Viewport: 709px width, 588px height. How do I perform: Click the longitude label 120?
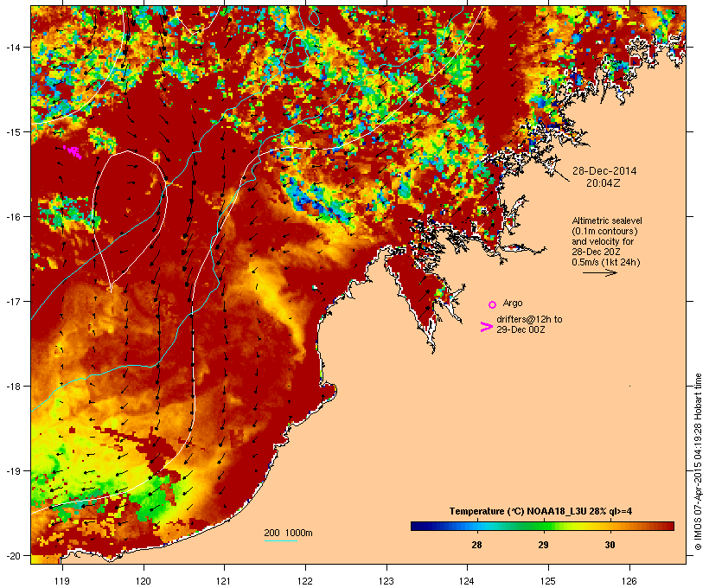[144, 581]
